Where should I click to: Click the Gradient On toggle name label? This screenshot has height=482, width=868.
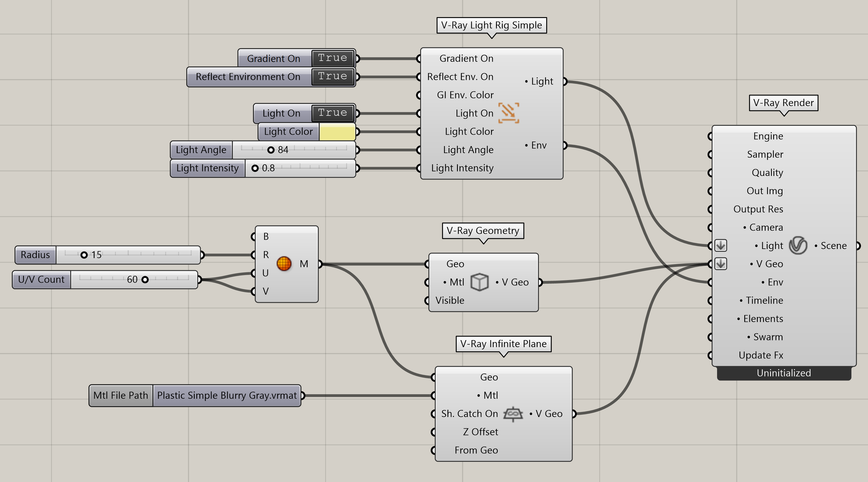pos(274,59)
